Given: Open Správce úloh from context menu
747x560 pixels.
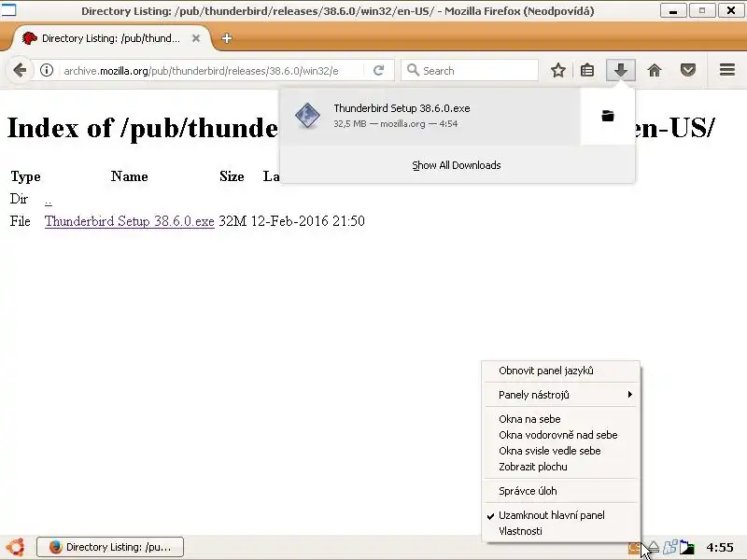Looking at the screenshot, I should (x=561, y=491).
